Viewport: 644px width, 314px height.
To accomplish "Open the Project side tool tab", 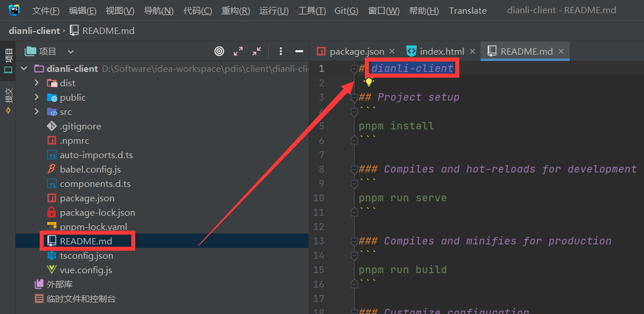I will 8,61.
